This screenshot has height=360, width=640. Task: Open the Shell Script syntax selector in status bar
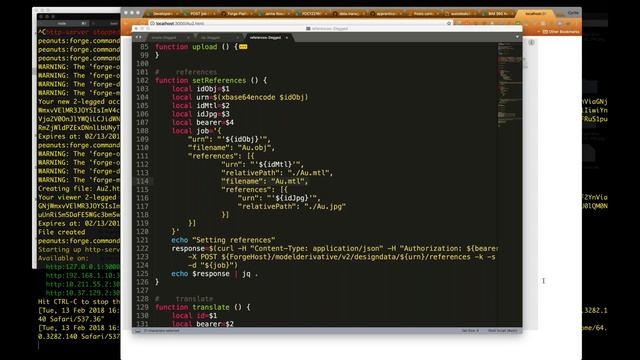point(502,331)
